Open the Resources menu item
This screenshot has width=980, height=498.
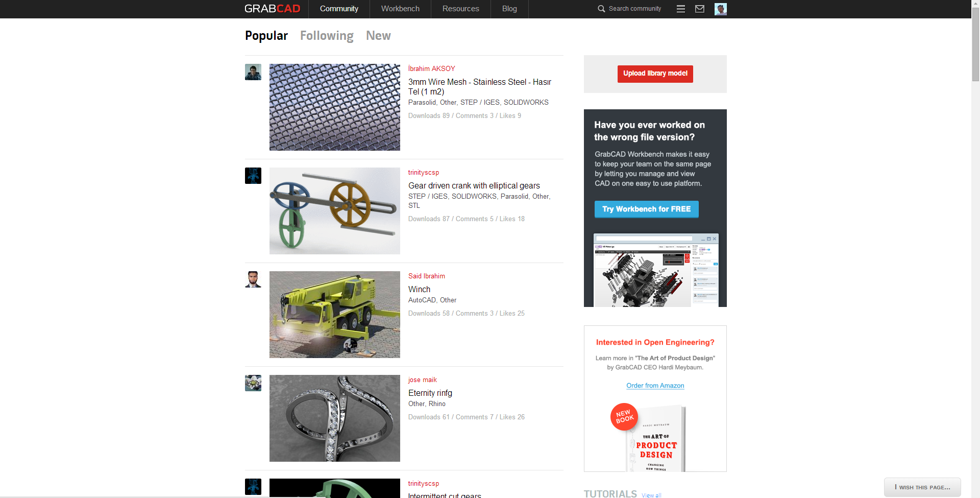[460, 9]
